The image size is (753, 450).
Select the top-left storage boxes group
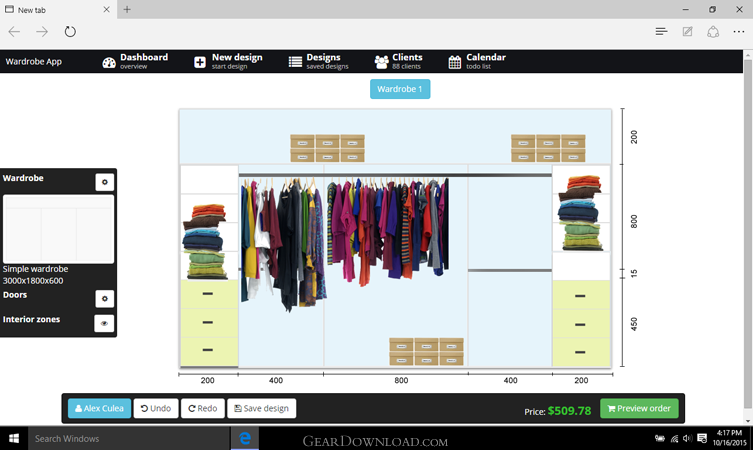328,148
